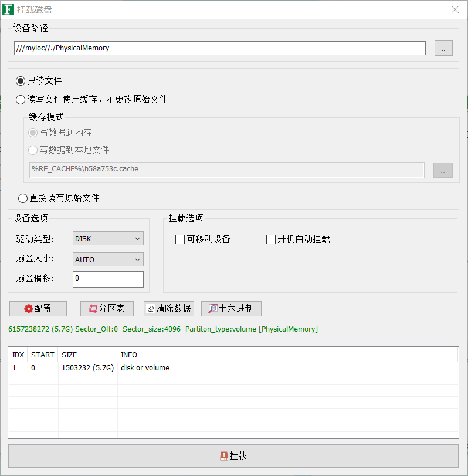Open the 扇区大小 AUTO dropdown
Viewport: 468px width, 476px height.
(x=108, y=259)
